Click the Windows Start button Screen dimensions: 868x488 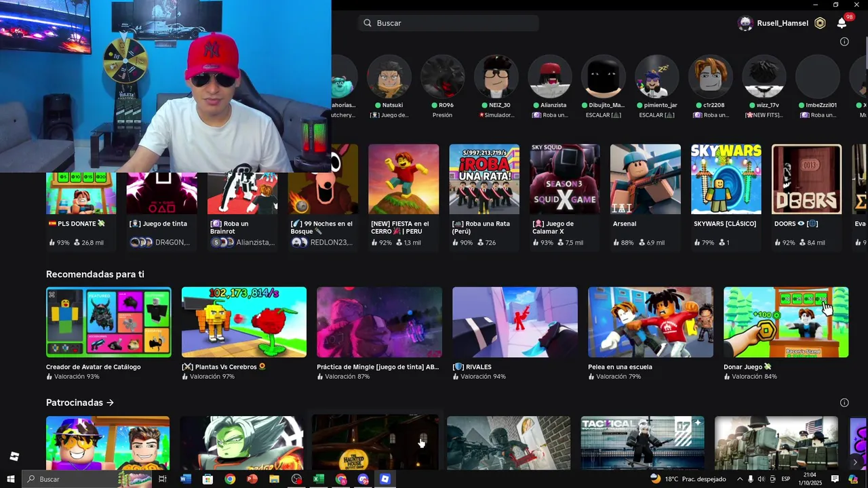[x=10, y=479]
